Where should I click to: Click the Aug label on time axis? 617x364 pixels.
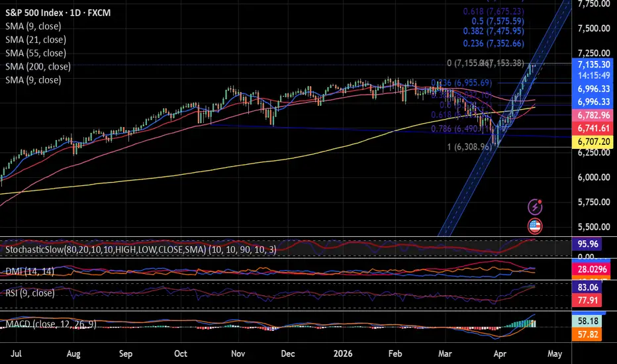73,354
